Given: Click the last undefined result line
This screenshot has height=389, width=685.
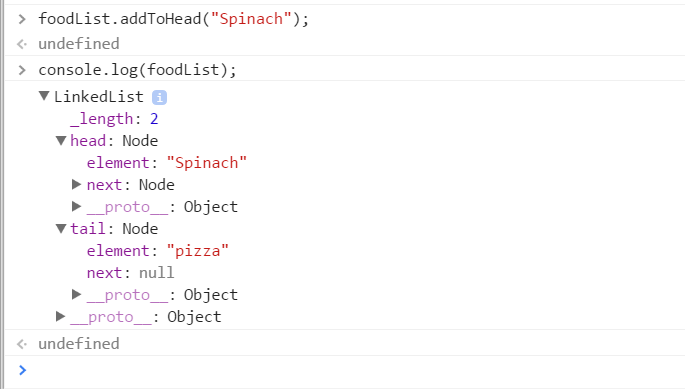Looking at the screenshot, I should point(79,344).
